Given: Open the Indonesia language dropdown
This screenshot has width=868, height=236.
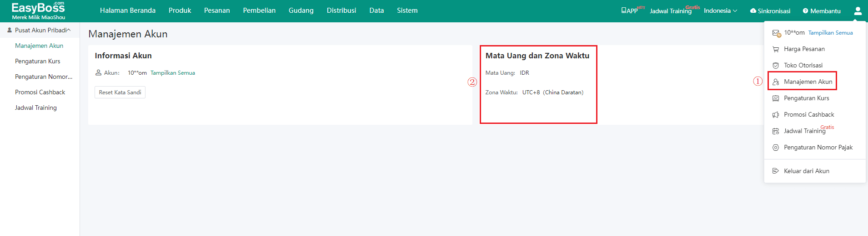Looking at the screenshot, I should (x=720, y=11).
